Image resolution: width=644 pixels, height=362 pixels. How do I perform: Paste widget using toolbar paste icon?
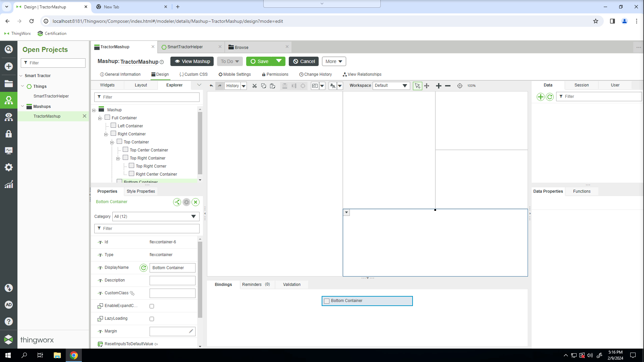click(273, 86)
